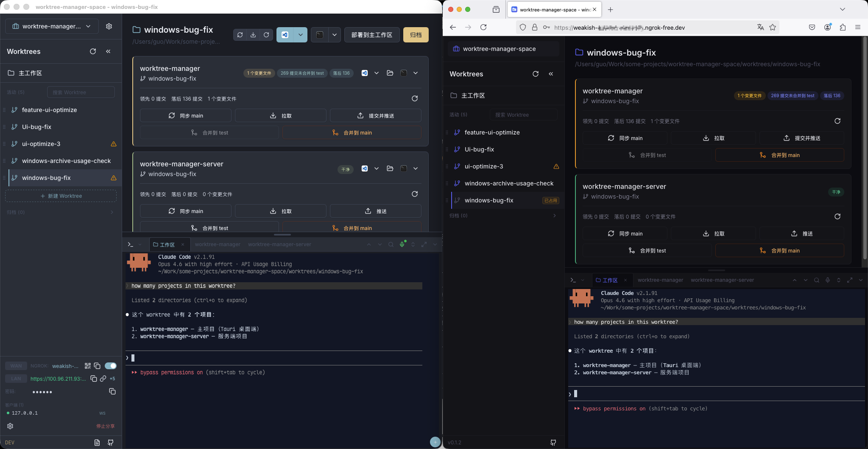This screenshot has height=449, width=868.
Task: Bookmark this page with star icon
Action: coord(773,27)
